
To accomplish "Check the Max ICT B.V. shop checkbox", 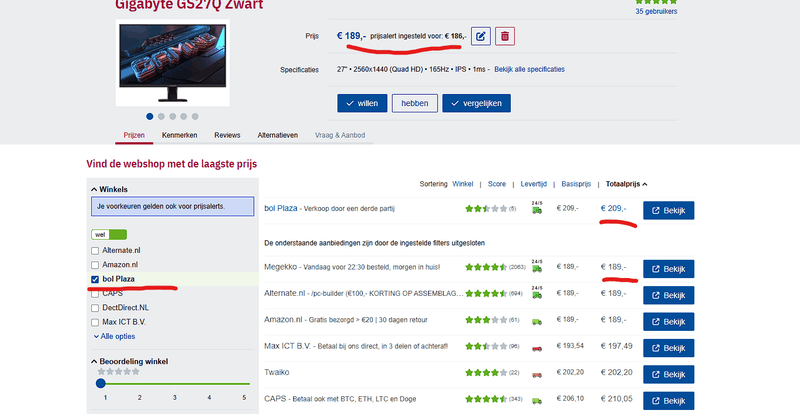I will pos(95,322).
